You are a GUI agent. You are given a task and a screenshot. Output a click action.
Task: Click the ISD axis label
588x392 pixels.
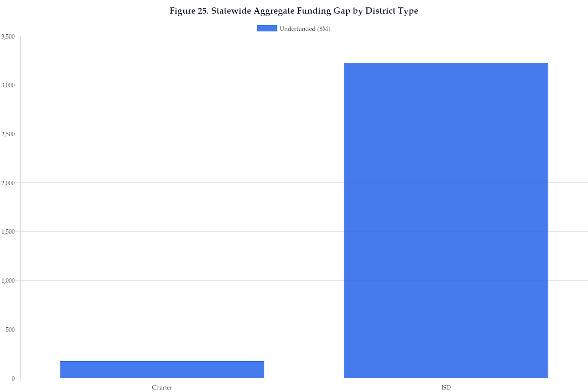coord(446,388)
